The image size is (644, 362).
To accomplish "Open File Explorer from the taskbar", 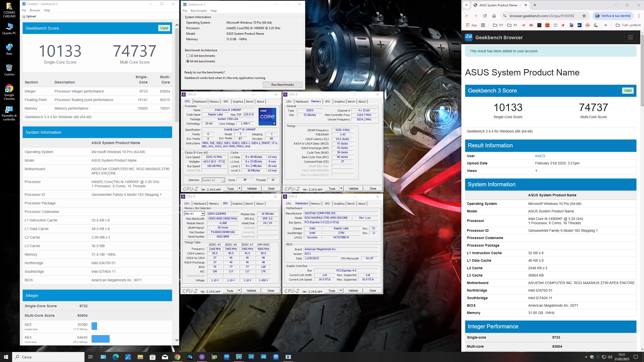I will click(140, 357).
